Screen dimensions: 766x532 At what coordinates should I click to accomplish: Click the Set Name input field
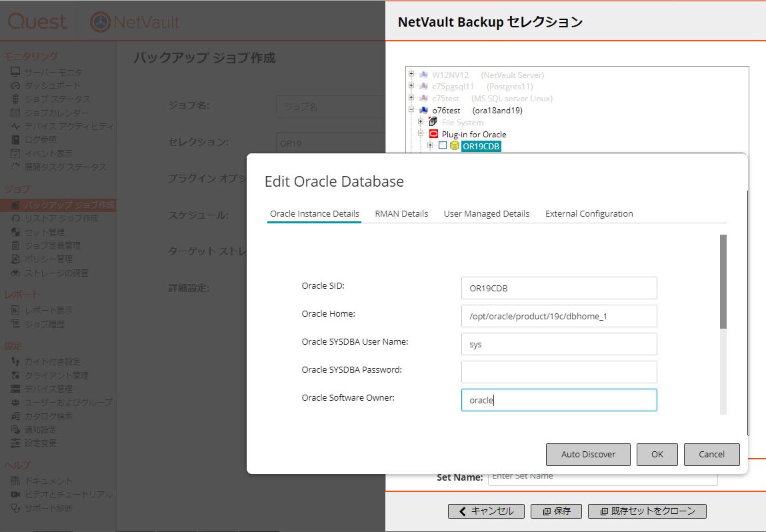(x=603, y=477)
